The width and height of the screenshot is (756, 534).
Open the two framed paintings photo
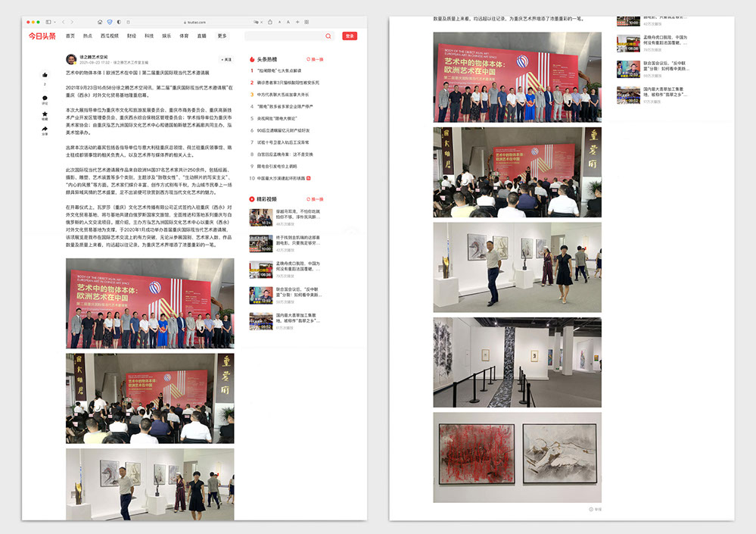pyautogui.click(x=518, y=457)
